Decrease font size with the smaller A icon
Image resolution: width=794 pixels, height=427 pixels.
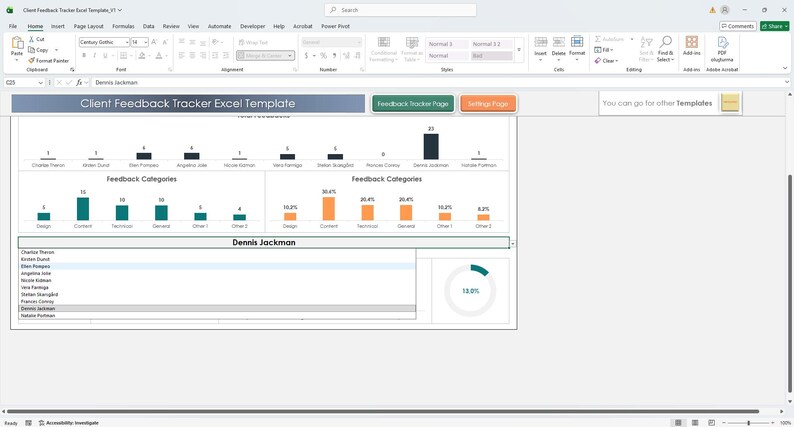pyautogui.click(x=165, y=42)
